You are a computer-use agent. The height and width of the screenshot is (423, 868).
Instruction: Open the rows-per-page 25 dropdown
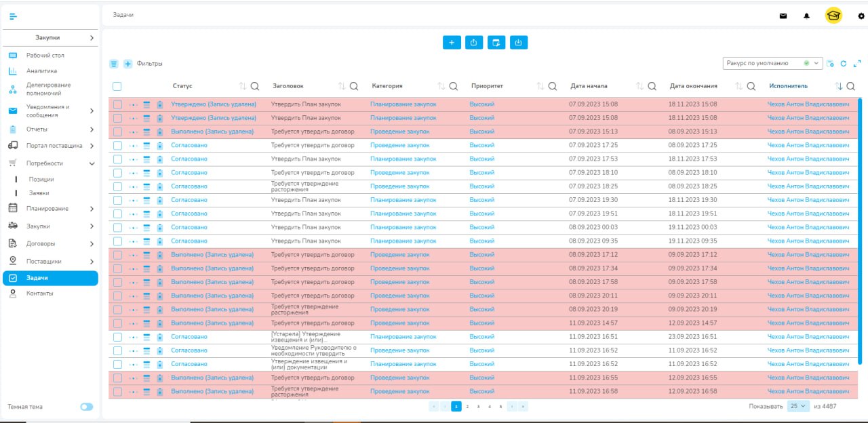[x=798, y=406]
